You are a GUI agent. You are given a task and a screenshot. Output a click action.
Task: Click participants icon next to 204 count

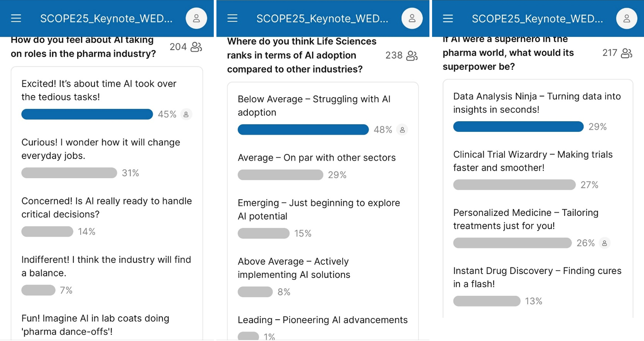pos(196,47)
